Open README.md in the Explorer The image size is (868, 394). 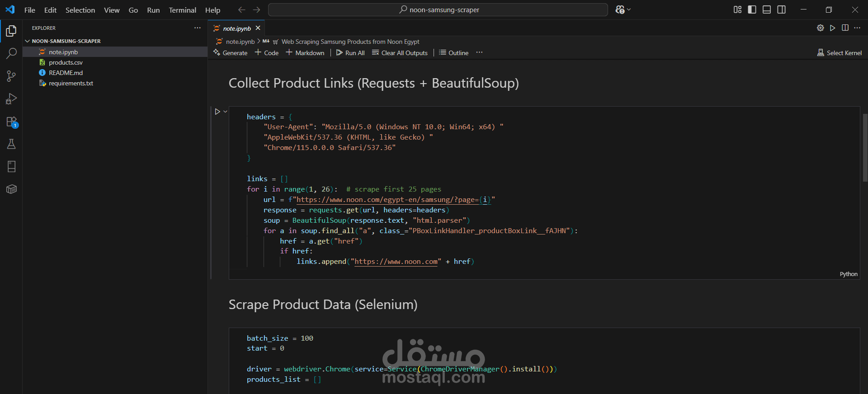[115, 73]
